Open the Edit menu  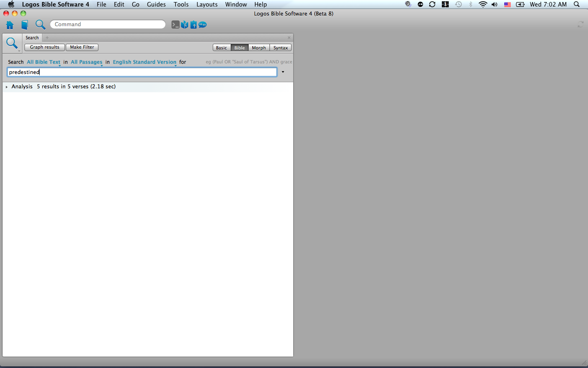point(119,4)
